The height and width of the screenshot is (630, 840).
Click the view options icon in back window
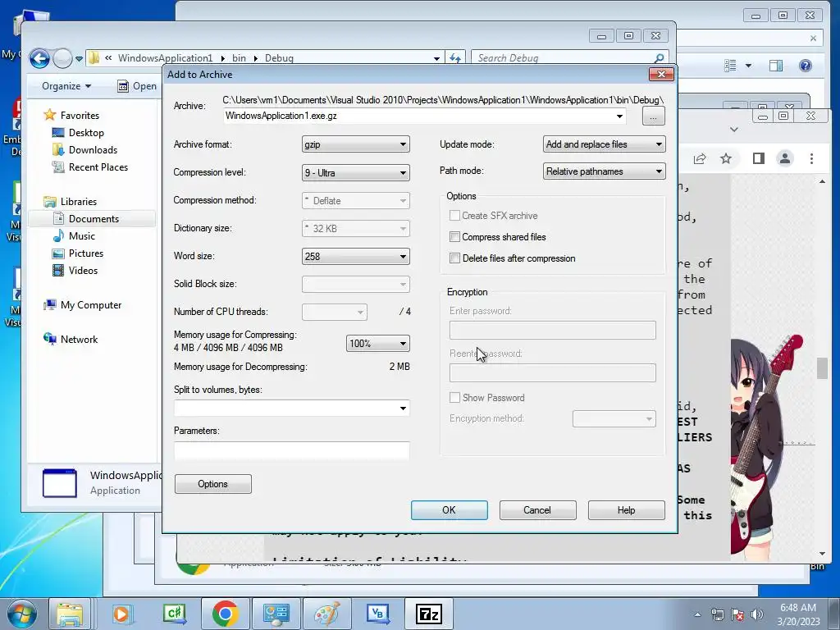click(x=730, y=66)
